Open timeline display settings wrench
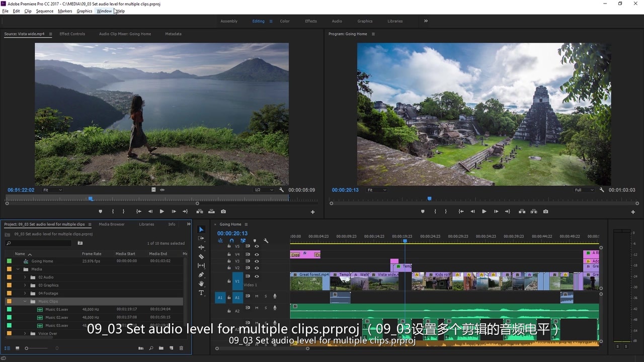Viewport: 644px width, 362px height. (266, 241)
